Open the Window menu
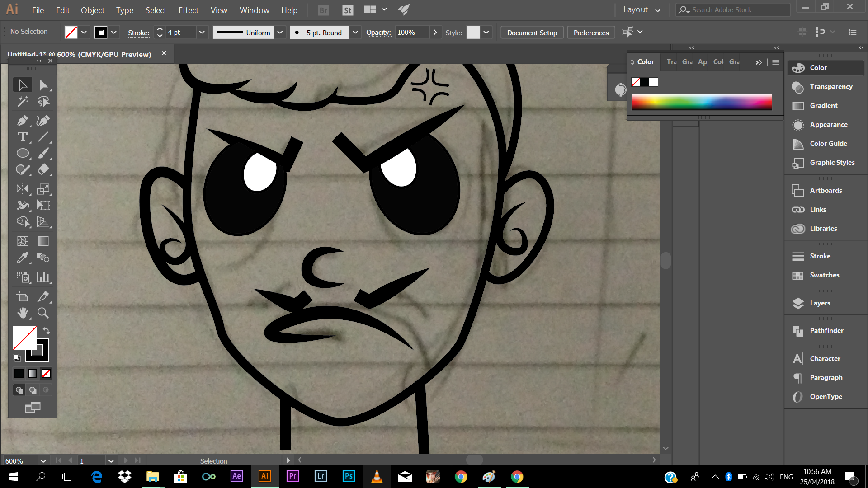The height and width of the screenshot is (488, 868). 254,10
